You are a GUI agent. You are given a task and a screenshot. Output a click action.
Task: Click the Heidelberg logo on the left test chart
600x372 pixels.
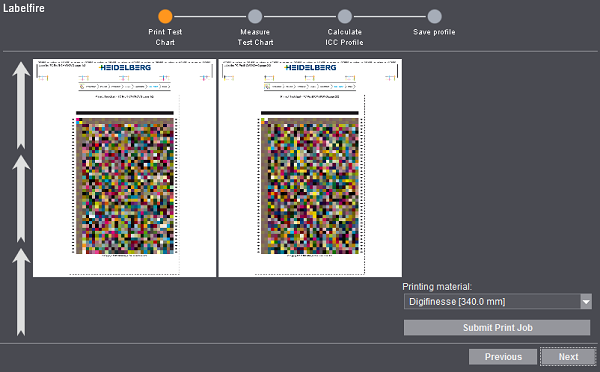click(x=125, y=67)
